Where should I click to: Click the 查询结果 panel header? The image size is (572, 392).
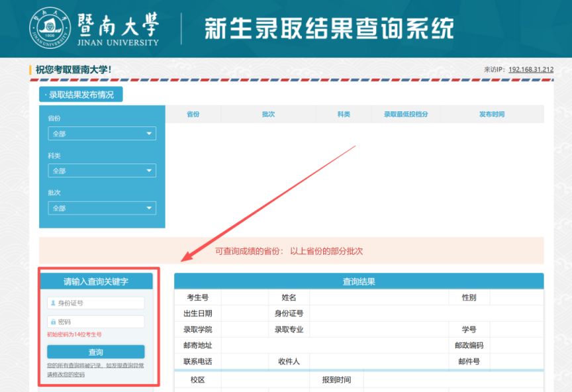point(359,281)
